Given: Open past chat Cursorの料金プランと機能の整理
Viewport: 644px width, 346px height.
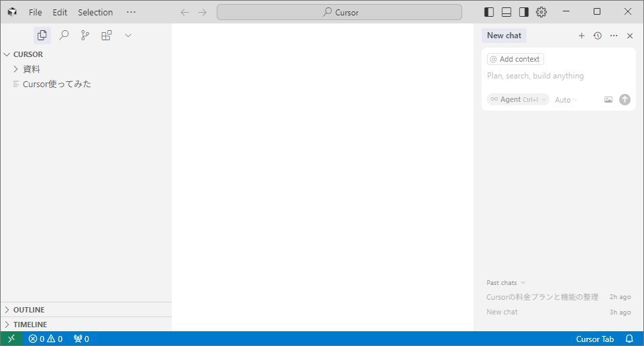Looking at the screenshot, I should [x=559, y=297].
